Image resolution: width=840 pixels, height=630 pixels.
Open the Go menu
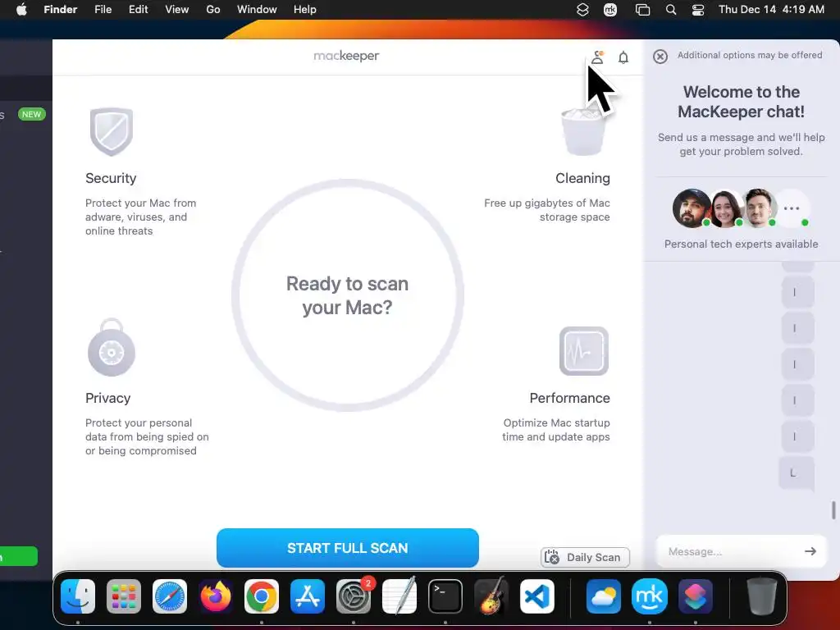(x=213, y=10)
